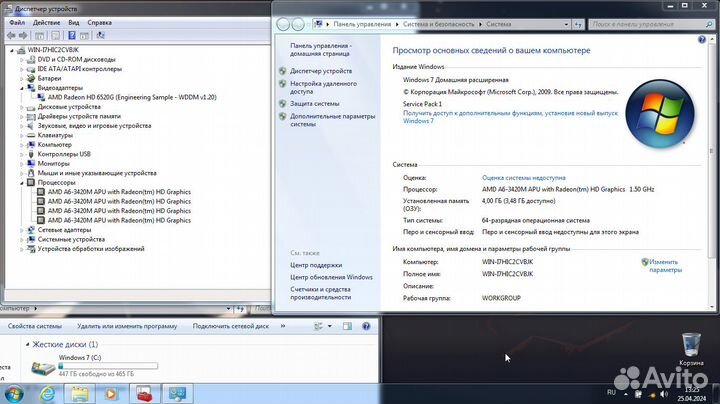The width and height of the screenshot is (720, 404).
Task: Select the Клавиатуры category icon
Action: click(31, 135)
